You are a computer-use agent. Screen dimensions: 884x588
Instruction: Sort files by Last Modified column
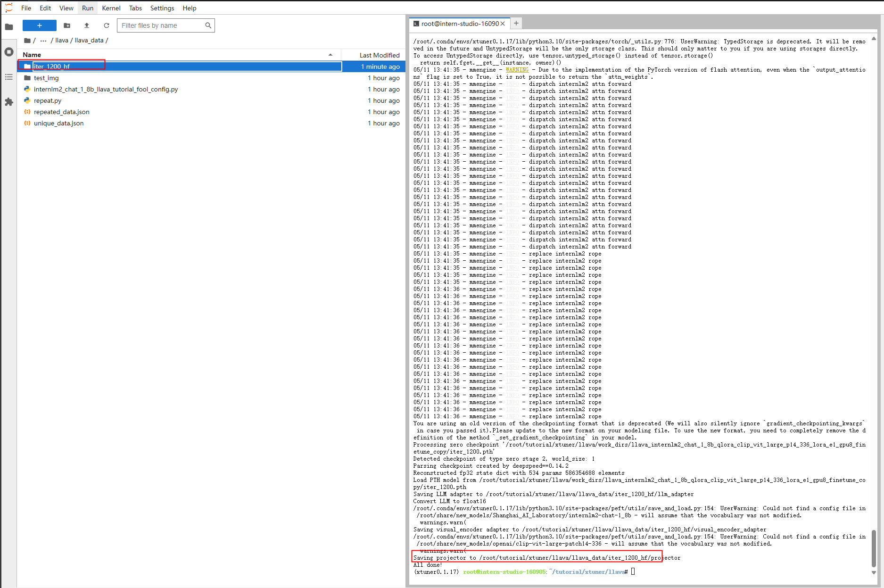(x=372, y=55)
